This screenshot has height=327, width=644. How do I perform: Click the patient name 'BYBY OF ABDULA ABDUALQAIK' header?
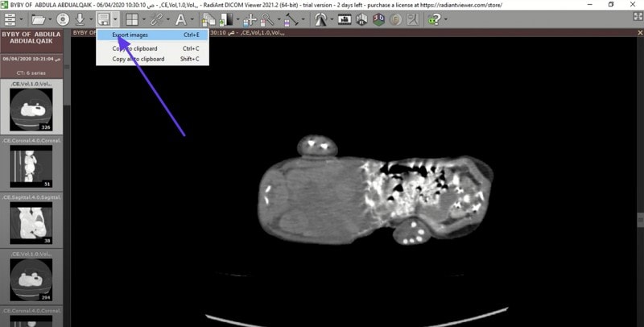coord(31,38)
